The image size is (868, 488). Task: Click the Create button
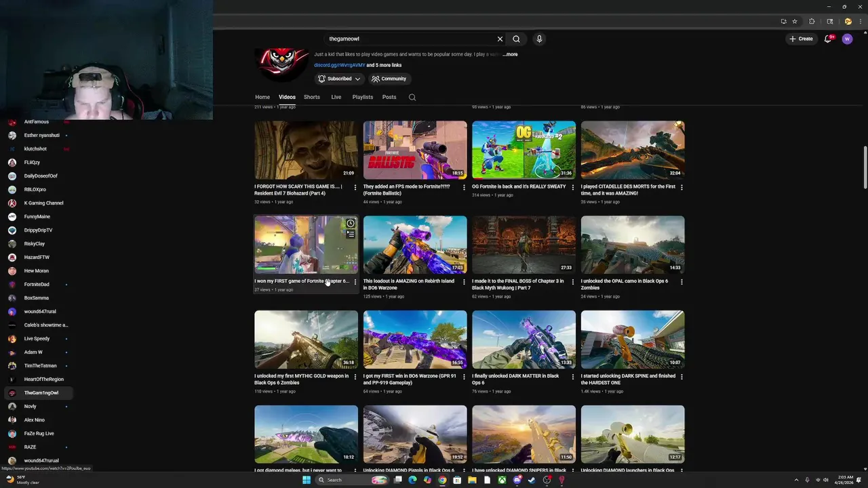click(x=801, y=39)
